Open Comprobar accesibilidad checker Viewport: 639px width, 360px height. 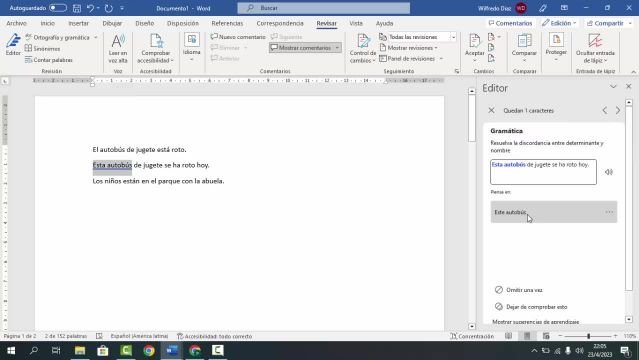(x=156, y=48)
